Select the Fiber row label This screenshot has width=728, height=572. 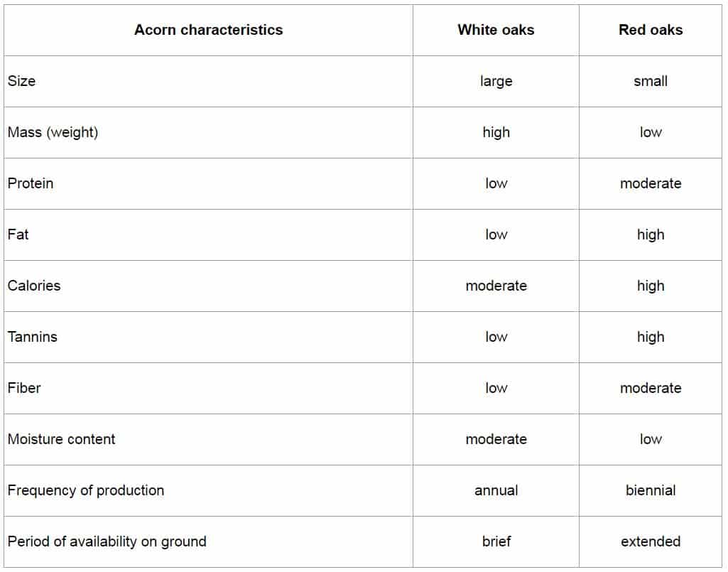tap(24, 388)
